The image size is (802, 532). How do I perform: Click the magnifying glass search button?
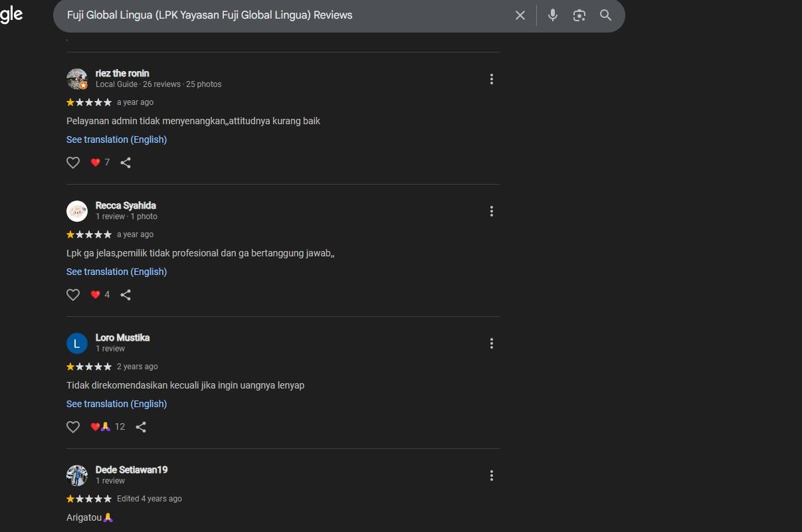[605, 15]
